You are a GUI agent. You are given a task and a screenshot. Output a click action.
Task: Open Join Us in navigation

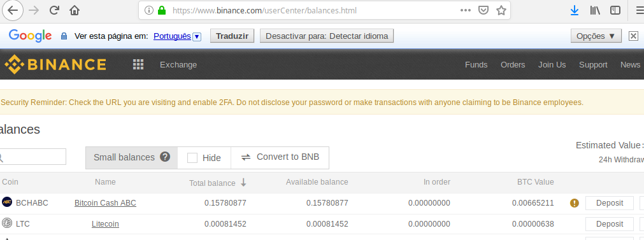[x=552, y=65]
